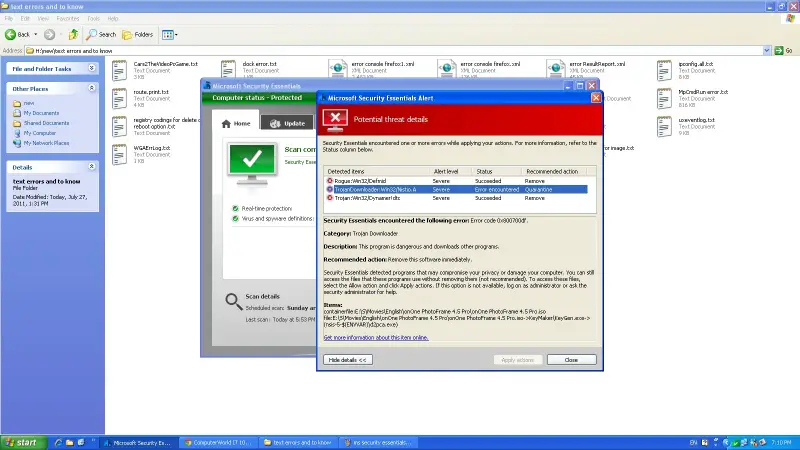This screenshot has width=800, height=450.
Task: Click the Detected items column header
Action: pyautogui.click(x=377, y=171)
